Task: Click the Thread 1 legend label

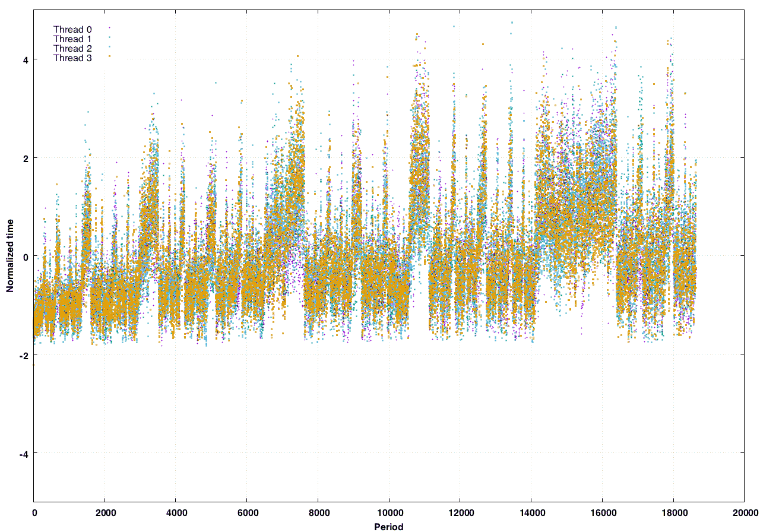Action: pos(72,39)
